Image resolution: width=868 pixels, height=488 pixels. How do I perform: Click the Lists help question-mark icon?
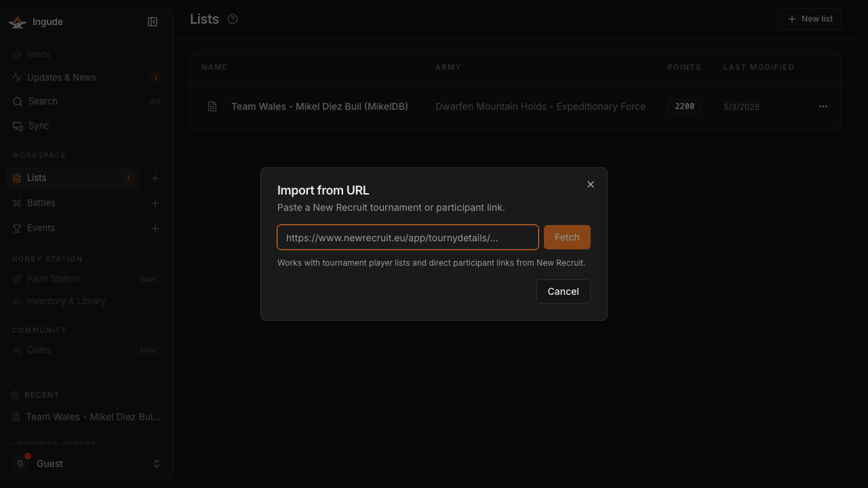coord(233,19)
